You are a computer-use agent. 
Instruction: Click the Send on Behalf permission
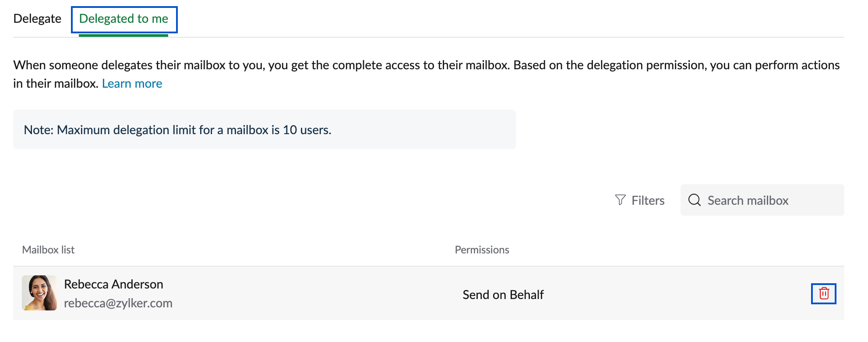[503, 295]
